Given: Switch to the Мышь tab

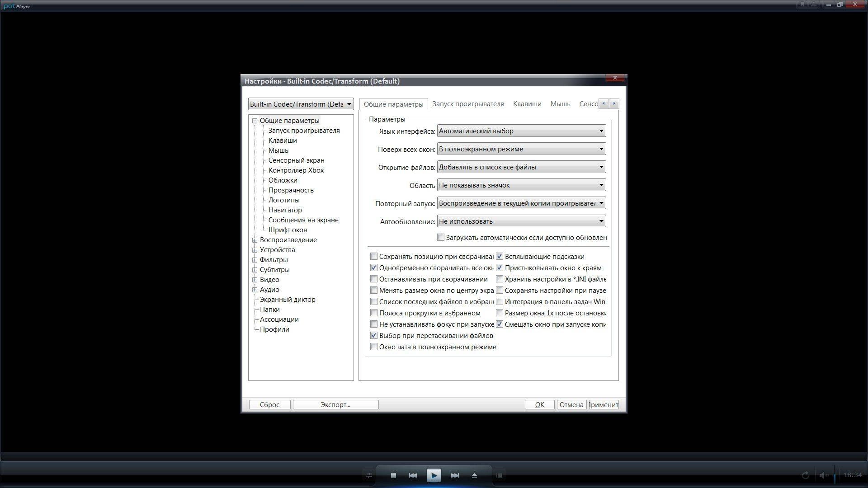Looking at the screenshot, I should click(x=560, y=104).
